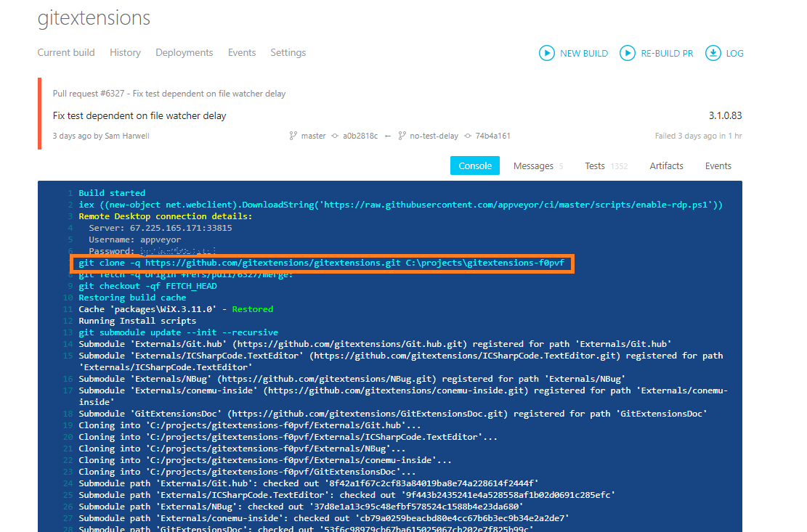Click the no-test-delay branch name
Screen dimensions: 807x532
coord(434,136)
